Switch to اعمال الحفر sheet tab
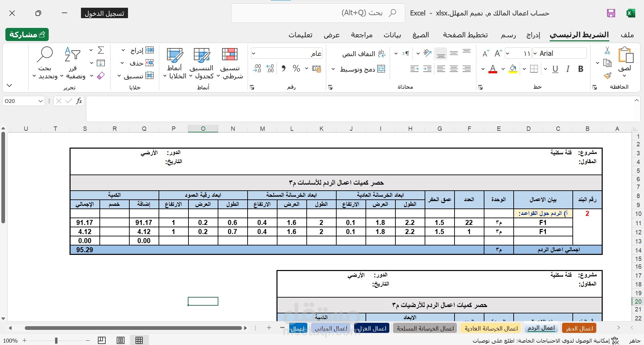The image size is (644, 345). click(579, 328)
